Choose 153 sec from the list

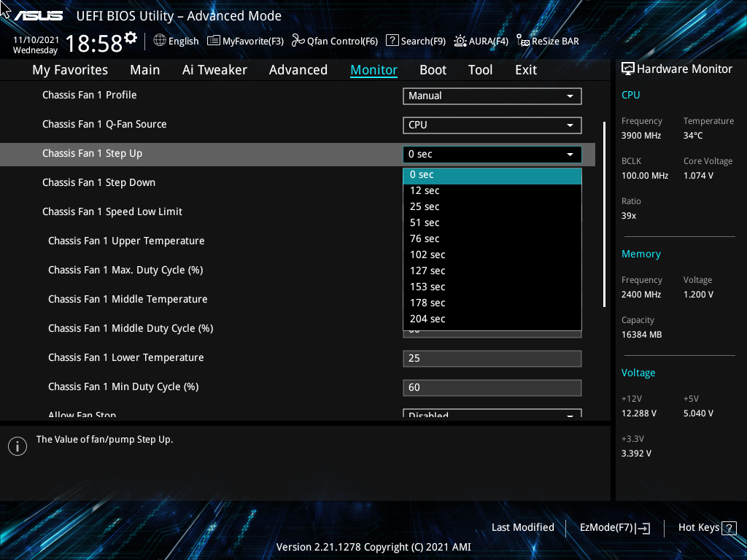point(492,287)
